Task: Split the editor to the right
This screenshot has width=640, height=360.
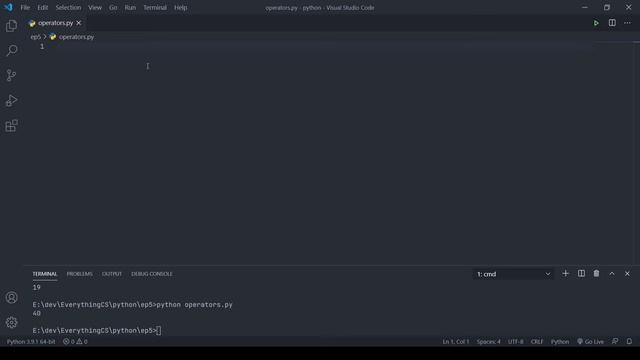Action: click(612, 23)
